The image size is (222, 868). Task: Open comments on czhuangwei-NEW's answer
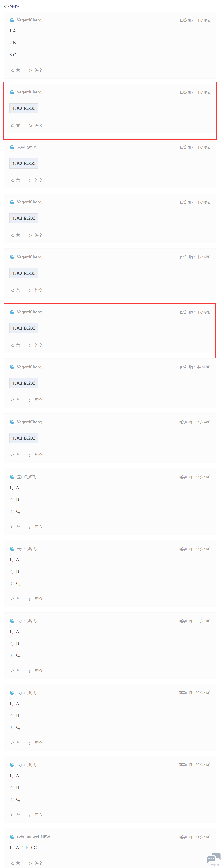pyautogui.click(x=35, y=863)
